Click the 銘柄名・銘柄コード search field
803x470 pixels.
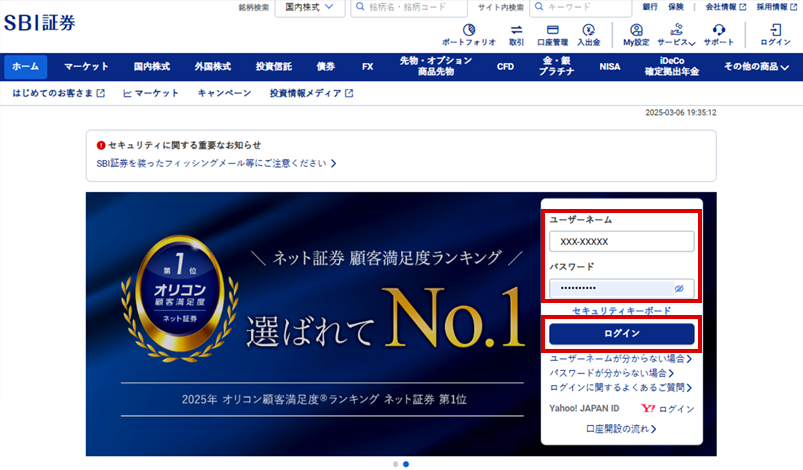(x=409, y=7)
